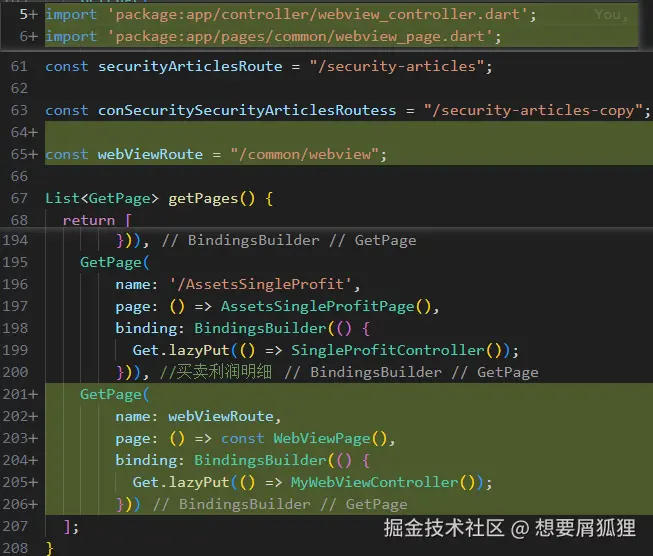The width and height of the screenshot is (653, 556).
Task: Click the 'You,' blame annotation on line 5
Action: (x=611, y=15)
